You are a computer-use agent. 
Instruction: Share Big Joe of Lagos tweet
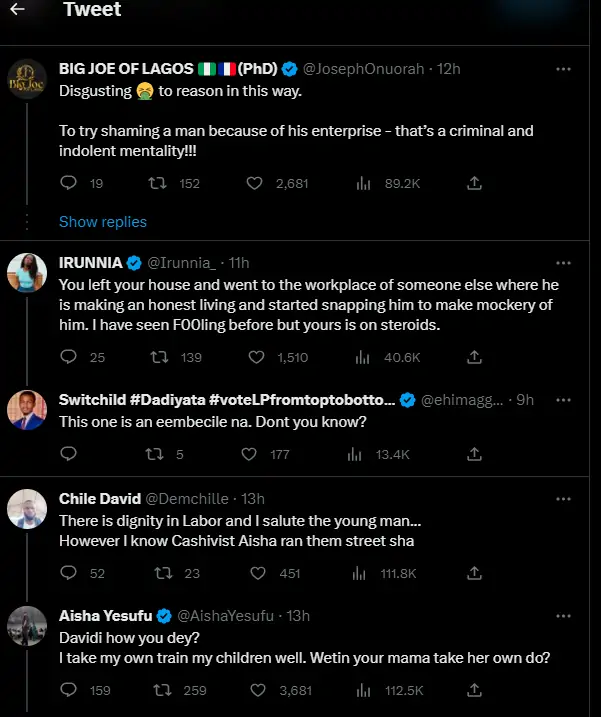[475, 183]
